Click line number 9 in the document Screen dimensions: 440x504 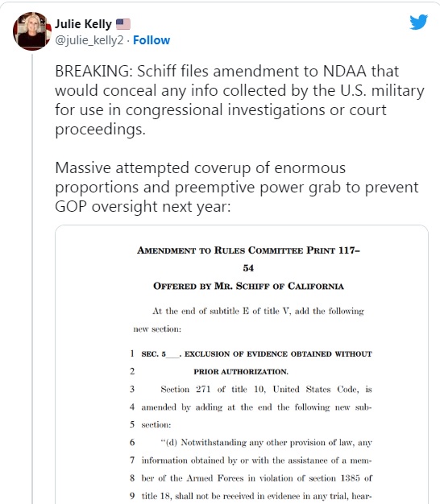point(132,496)
